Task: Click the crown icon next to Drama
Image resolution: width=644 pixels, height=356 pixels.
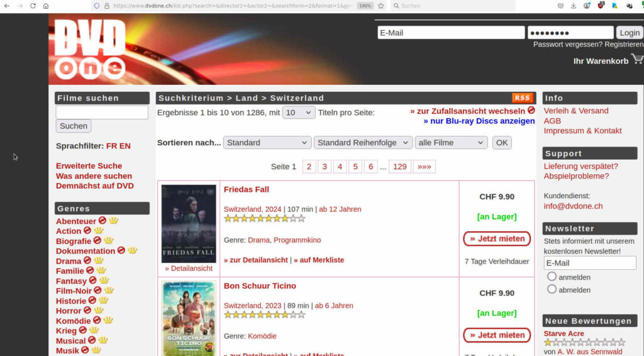Action: coord(99,260)
